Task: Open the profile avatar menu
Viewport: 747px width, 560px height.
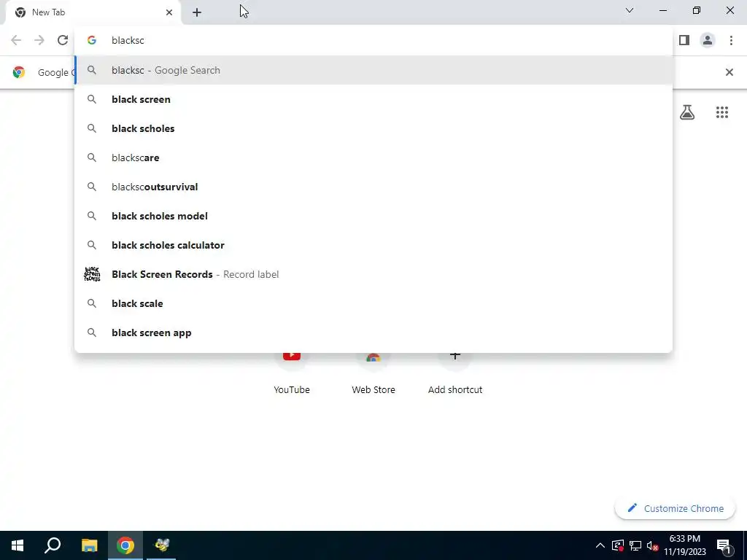Action: click(x=708, y=40)
